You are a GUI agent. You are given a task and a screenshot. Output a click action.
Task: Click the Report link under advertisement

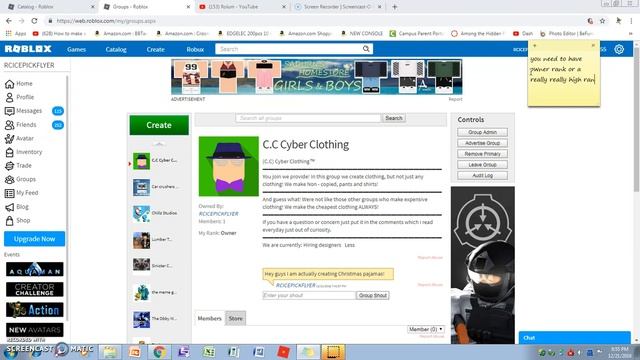456,99
